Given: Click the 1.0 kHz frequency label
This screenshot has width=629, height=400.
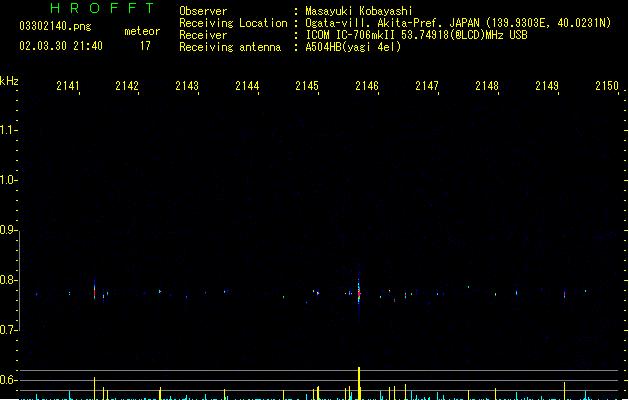Looking at the screenshot, I should coord(7,180).
